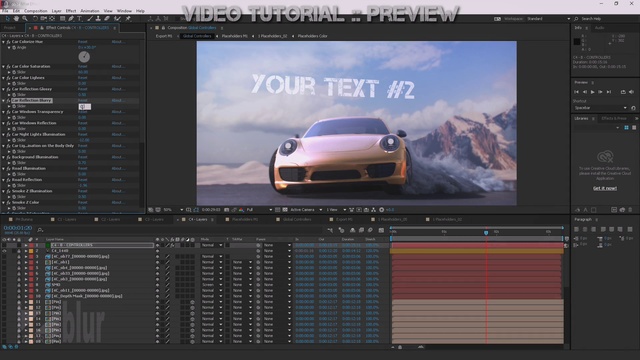Toggle fx switch for Car Reflection Glossy
Viewport: 640px width, 360px height.
pyautogui.click(x=8, y=89)
